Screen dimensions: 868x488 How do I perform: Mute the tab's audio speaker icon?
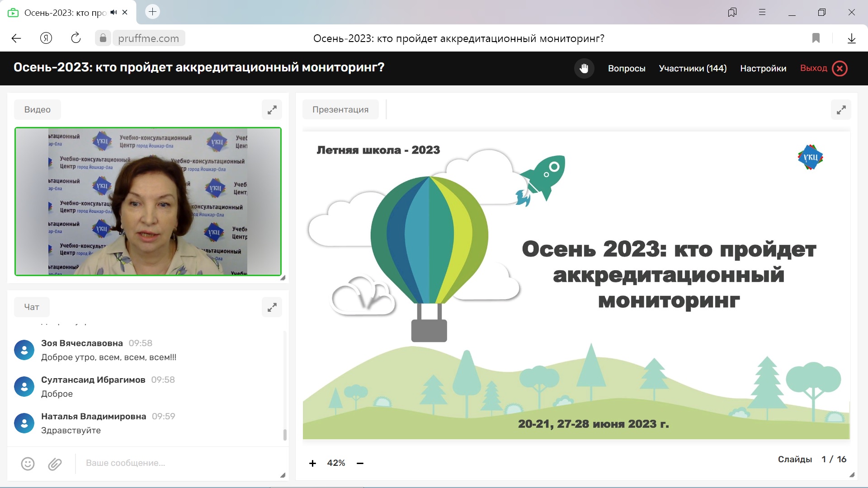click(x=113, y=12)
